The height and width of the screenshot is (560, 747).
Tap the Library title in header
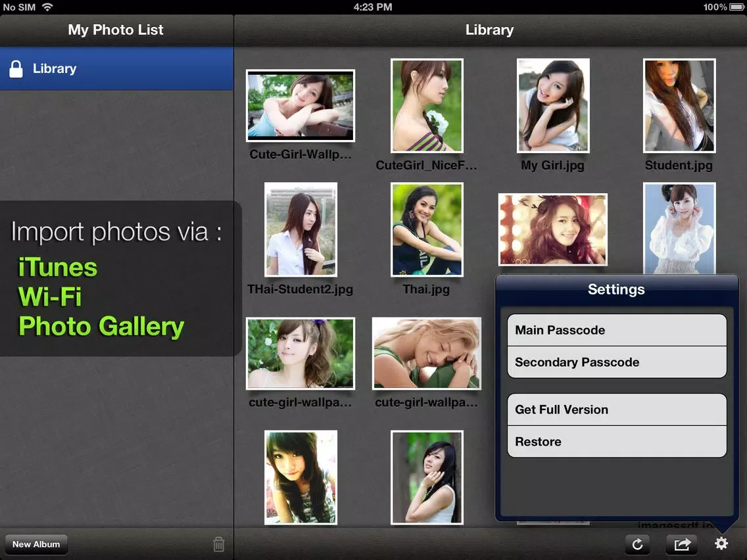coord(490,30)
